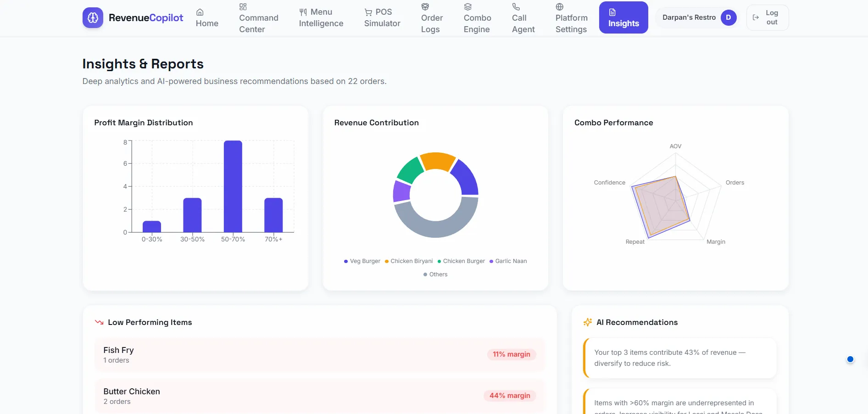
Task: Click the Combo Performance title
Action: click(x=613, y=123)
